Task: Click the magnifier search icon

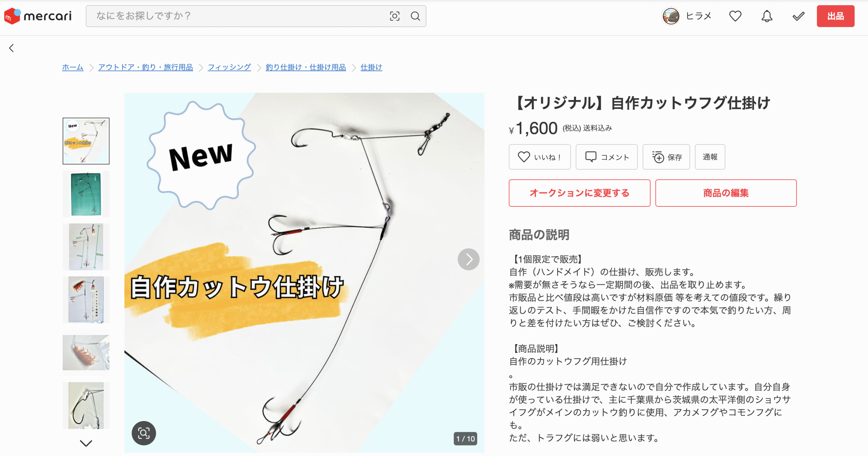Action: tap(415, 16)
